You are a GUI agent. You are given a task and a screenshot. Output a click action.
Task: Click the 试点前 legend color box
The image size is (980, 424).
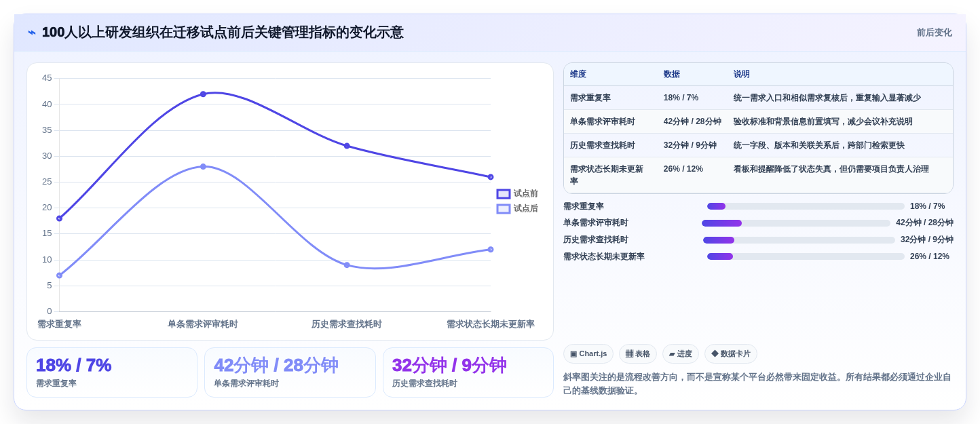point(504,194)
